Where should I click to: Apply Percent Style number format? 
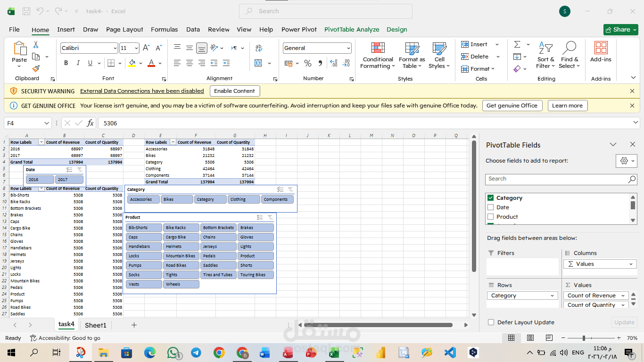coord(307,62)
